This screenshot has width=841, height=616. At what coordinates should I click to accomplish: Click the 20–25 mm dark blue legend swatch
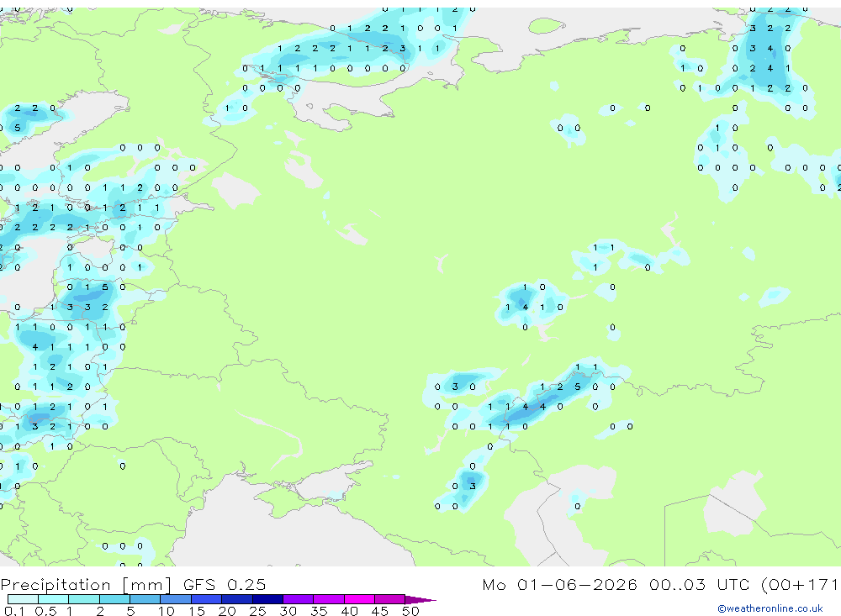coord(237,599)
